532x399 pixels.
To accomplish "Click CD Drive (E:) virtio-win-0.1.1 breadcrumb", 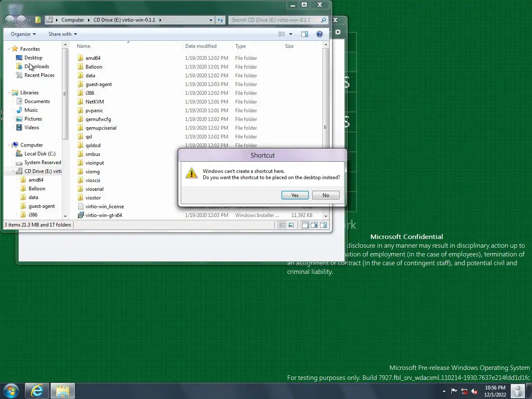I will [x=124, y=20].
